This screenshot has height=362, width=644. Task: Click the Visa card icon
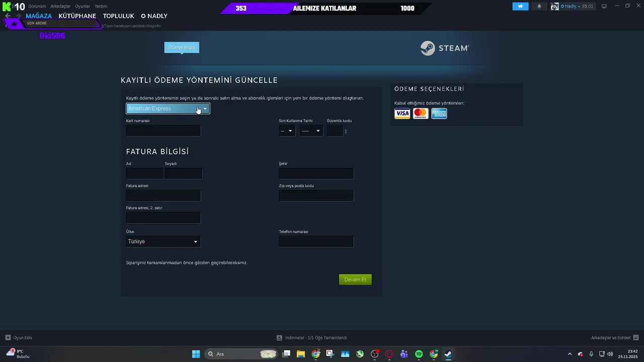(x=402, y=114)
